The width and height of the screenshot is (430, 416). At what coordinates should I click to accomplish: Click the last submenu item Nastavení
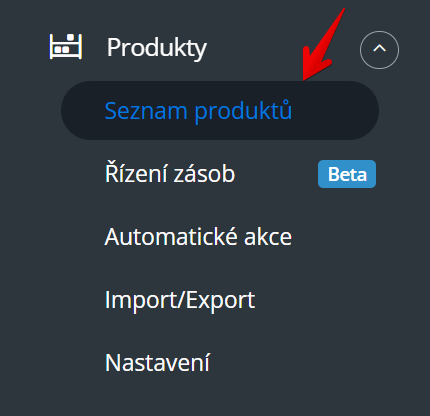click(157, 363)
